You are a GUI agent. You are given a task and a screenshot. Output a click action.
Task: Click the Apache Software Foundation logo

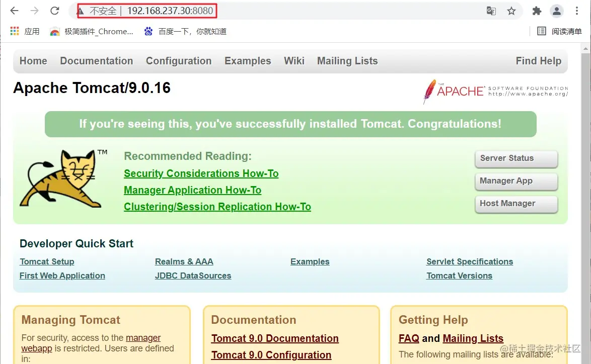coord(495,92)
